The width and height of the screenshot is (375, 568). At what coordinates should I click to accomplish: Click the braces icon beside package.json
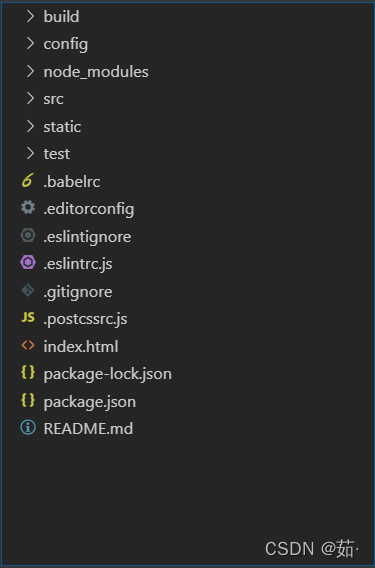28,400
